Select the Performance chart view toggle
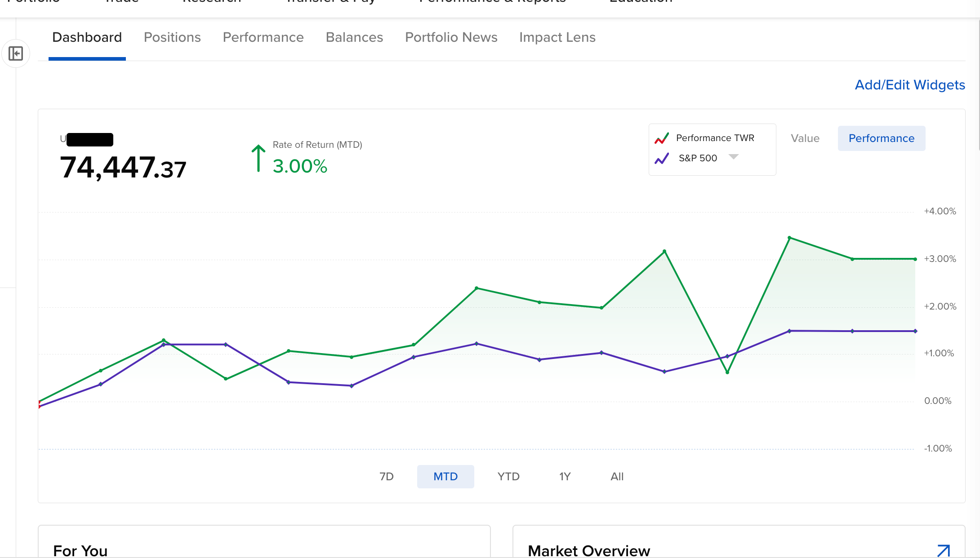 882,138
